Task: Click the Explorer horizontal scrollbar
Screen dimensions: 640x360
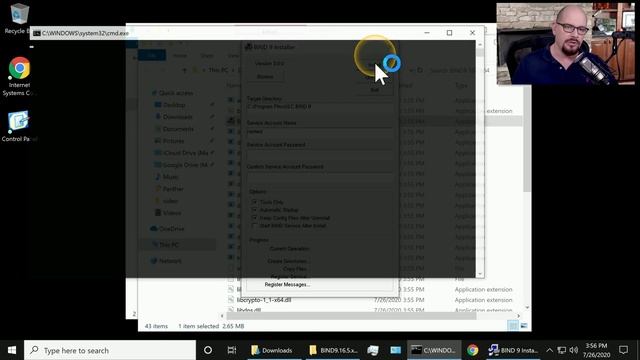Action: pyautogui.click(x=351, y=316)
